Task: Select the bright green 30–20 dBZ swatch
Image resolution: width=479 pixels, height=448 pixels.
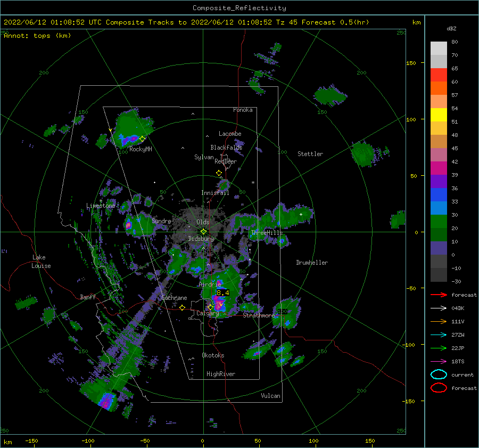Action: pyautogui.click(x=439, y=222)
